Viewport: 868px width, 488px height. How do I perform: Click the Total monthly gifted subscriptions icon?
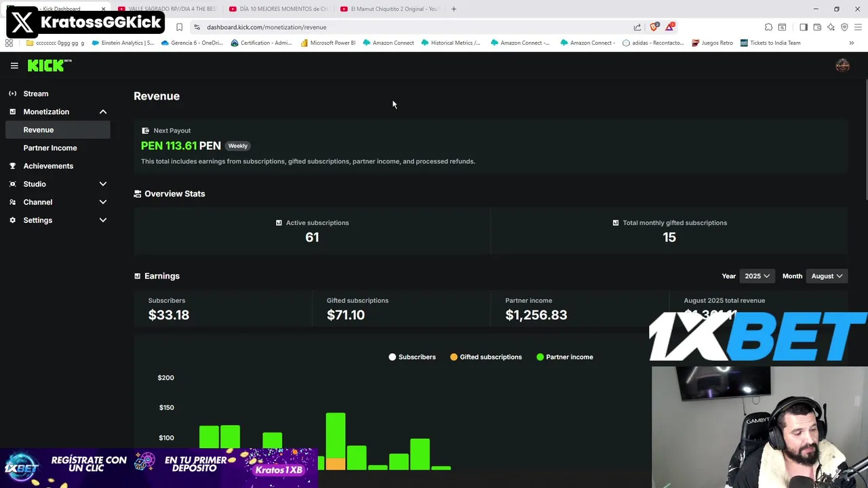[x=616, y=223]
